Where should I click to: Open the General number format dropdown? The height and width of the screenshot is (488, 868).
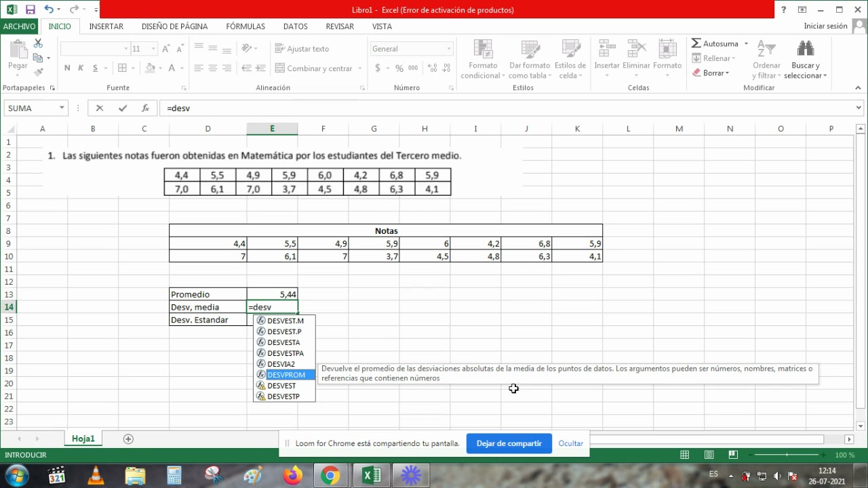(448, 49)
